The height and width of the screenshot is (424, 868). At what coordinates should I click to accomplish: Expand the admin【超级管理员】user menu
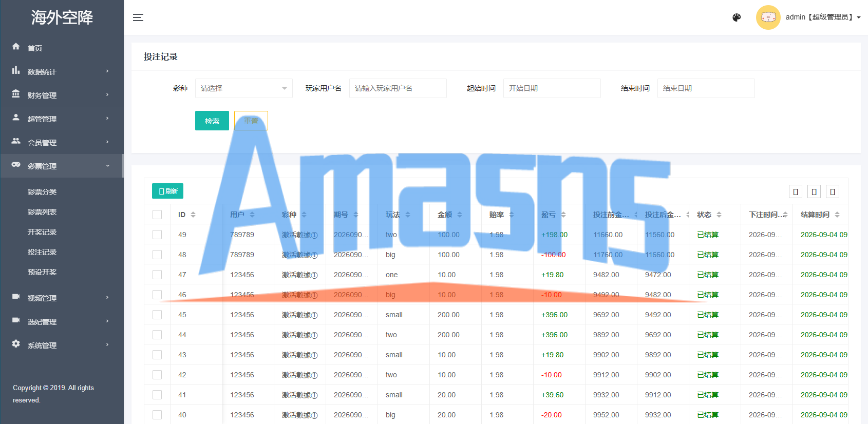823,17
